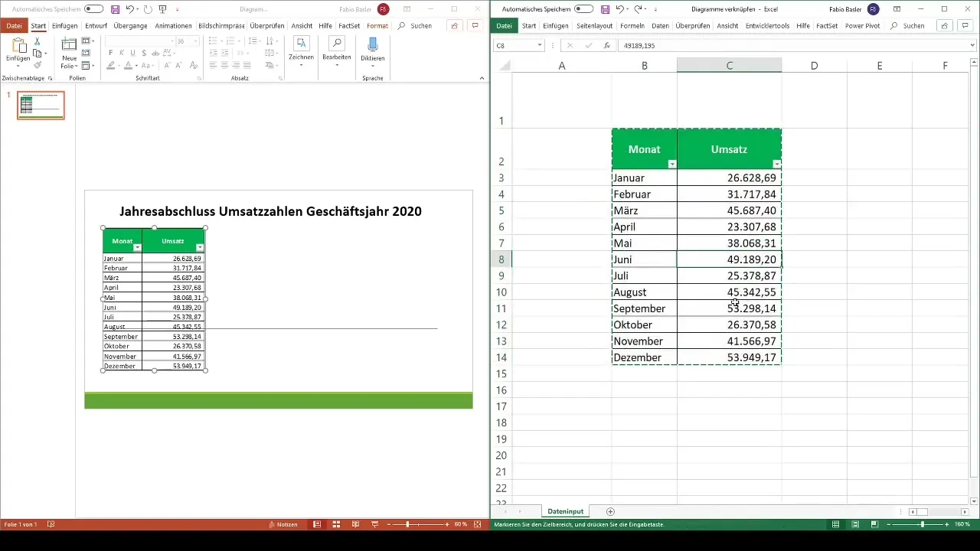Viewport: 980px width, 551px height.
Task: Open Schriftart dialog launcher
Action: coord(199,78)
